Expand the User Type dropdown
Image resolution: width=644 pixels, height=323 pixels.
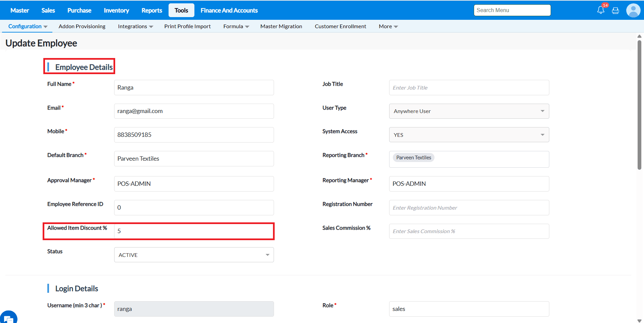pyautogui.click(x=469, y=111)
